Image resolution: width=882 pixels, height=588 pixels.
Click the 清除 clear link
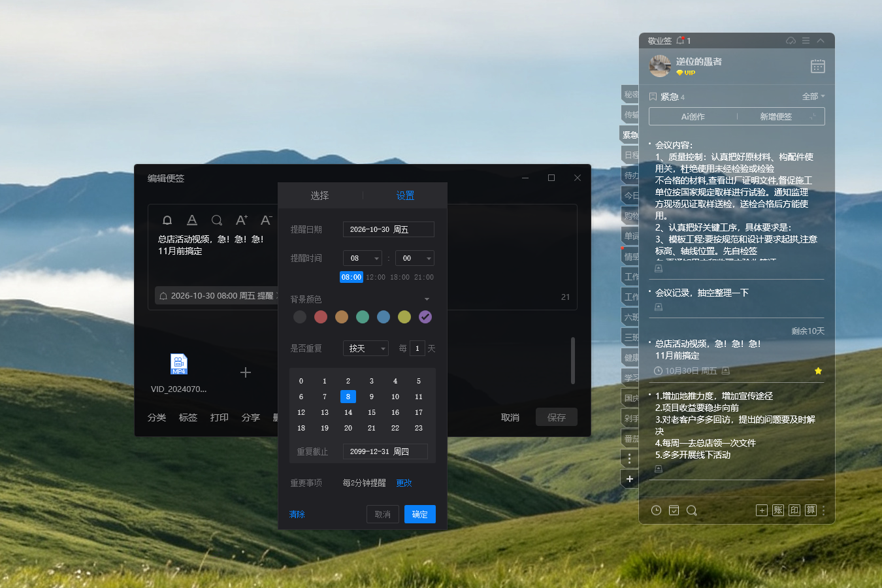297,514
